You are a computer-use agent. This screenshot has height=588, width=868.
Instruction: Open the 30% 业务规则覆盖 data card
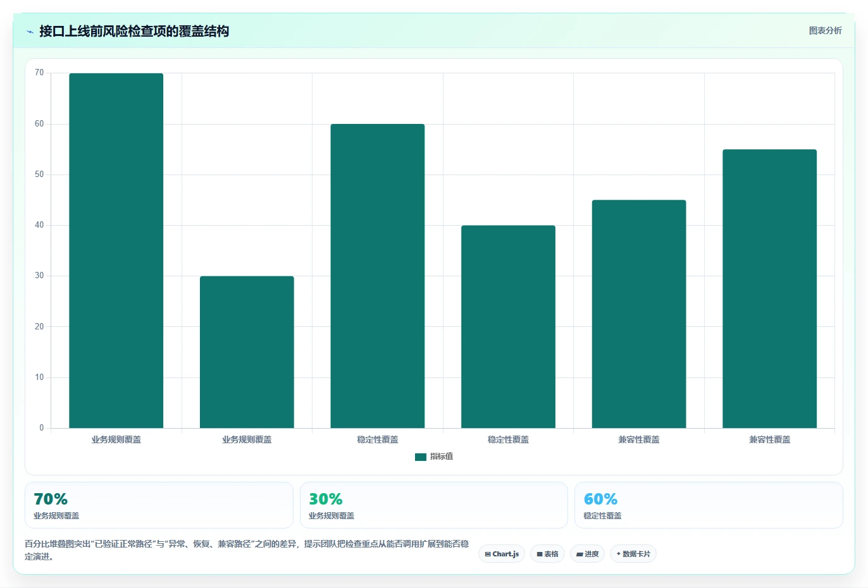coord(433,505)
